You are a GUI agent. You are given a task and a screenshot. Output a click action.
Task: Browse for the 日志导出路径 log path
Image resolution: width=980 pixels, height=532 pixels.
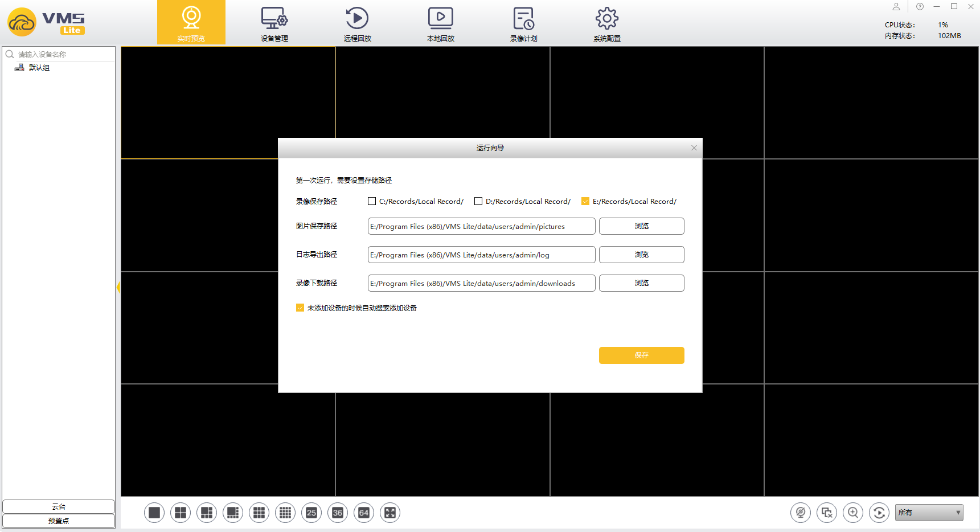pos(642,255)
